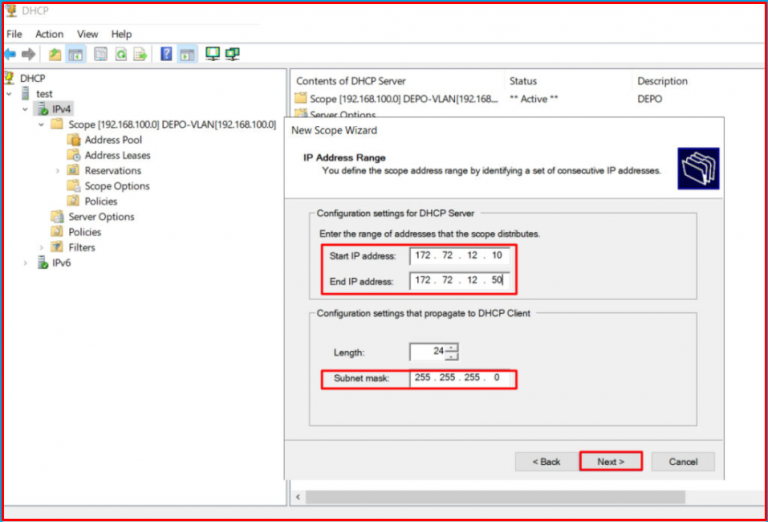The width and height of the screenshot is (768, 522).
Task: Collapse the IPv4 node
Action: (25, 109)
